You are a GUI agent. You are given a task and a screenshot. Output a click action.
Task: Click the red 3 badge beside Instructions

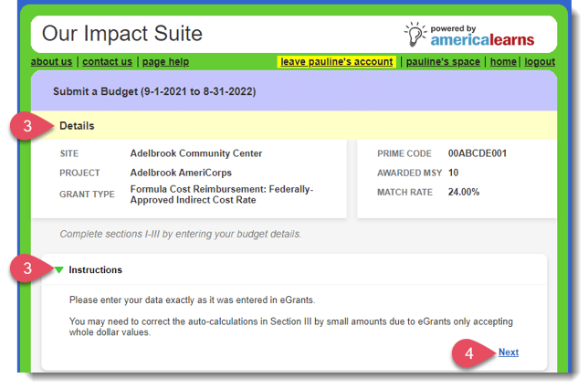28,269
